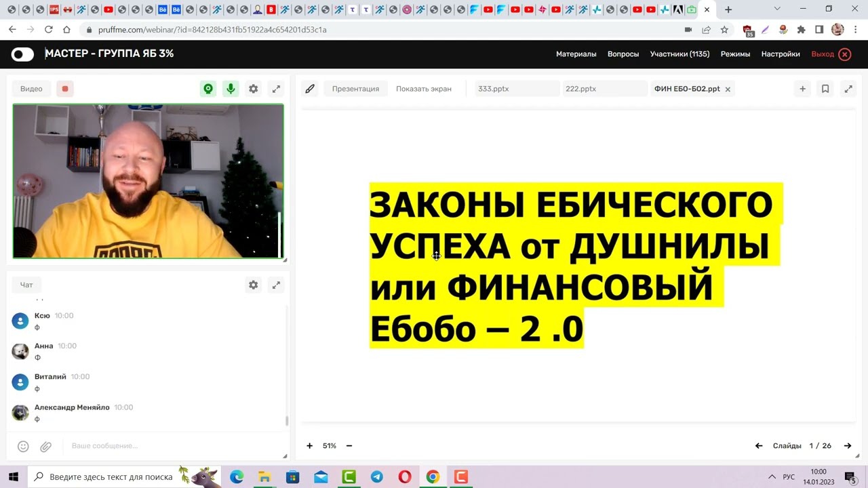868x488 pixels.
Task: Mute the microphone
Action: pos(231,88)
